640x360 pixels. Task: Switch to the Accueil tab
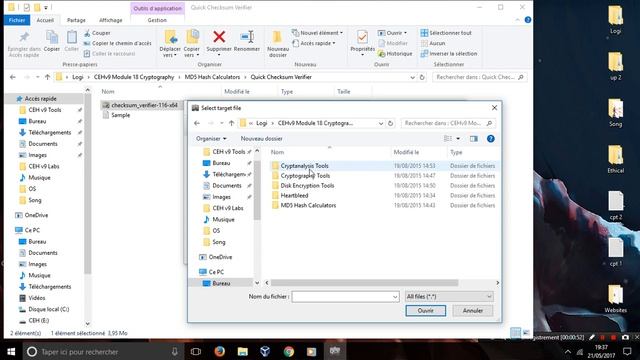pos(45,20)
